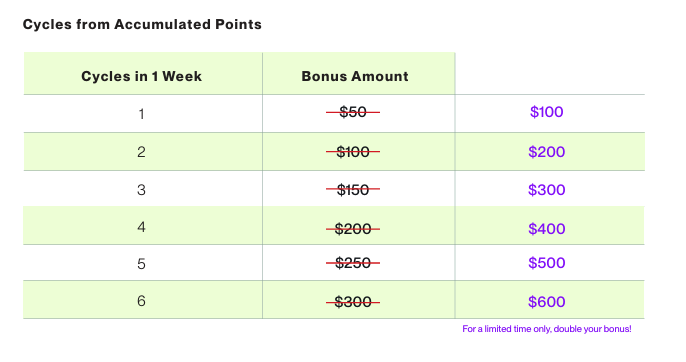
Task: Click the purple $600 doubled bonus
Action: (x=546, y=302)
